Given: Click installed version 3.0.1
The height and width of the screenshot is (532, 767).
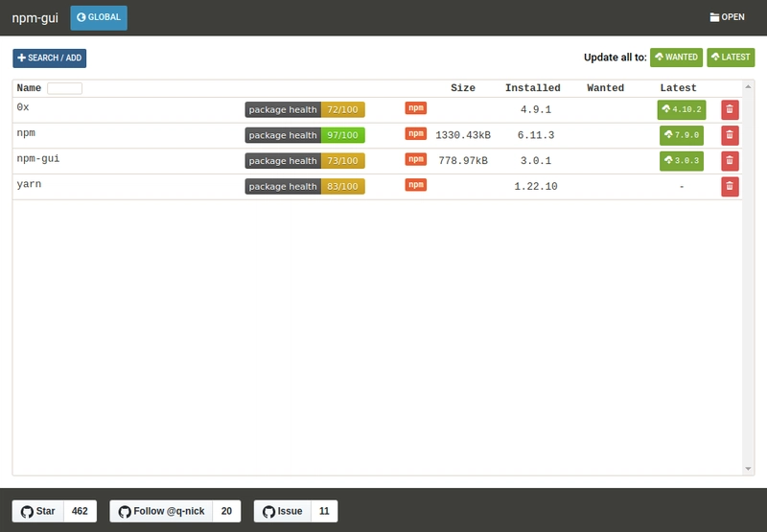Looking at the screenshot, I should pyautogui.click(x=536, y=160).
